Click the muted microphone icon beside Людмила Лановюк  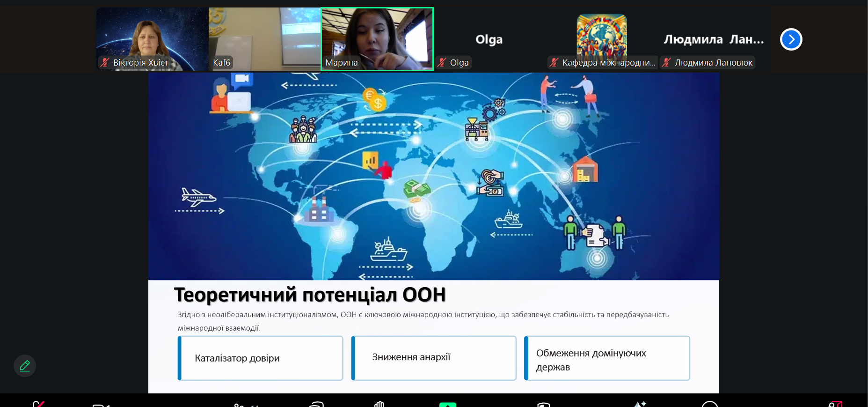coord(667,62)
